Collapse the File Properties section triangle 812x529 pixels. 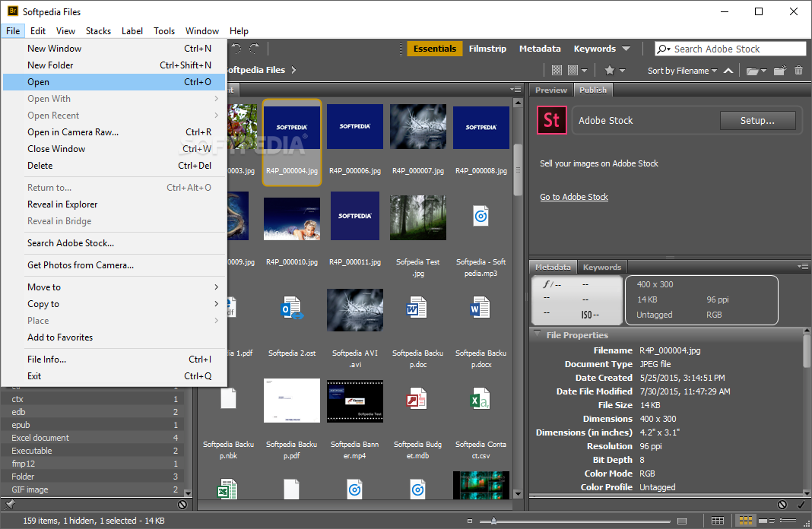coord(537,334)
